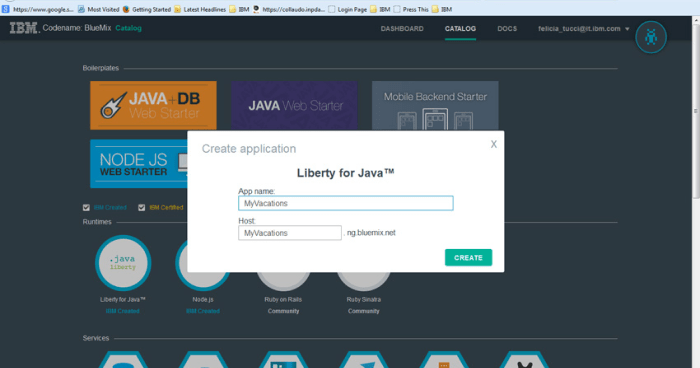Toggle the IBM Certified checkbox

[142, 207]
